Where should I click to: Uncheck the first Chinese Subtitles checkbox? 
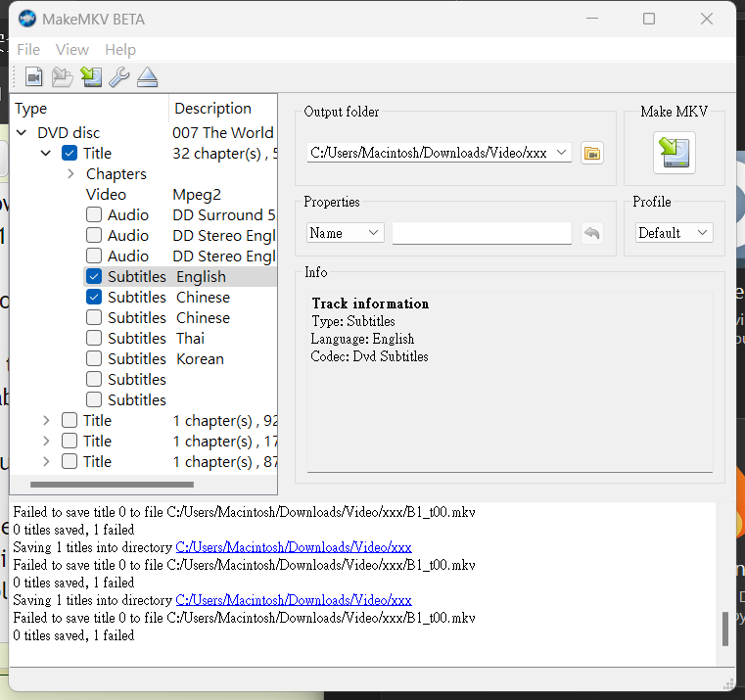click(94, 297)
